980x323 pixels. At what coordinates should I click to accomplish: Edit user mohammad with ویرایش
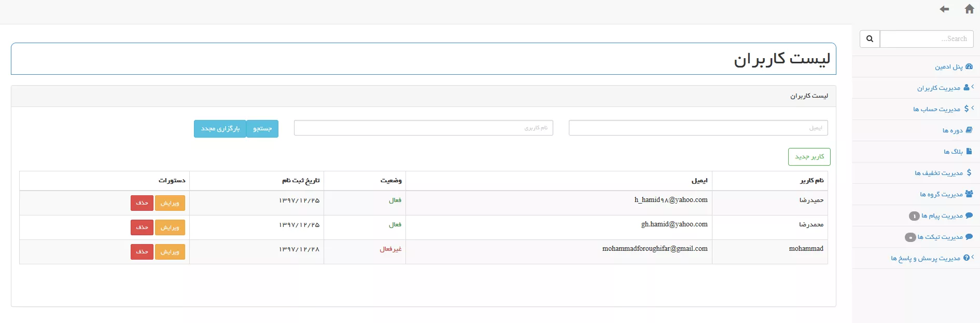pos(170,252)
